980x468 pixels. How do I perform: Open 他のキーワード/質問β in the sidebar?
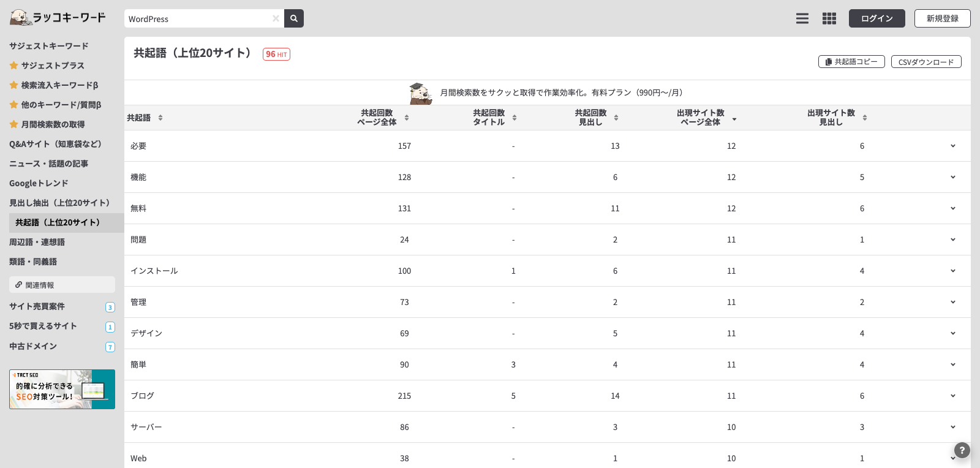tap(55, 105)
